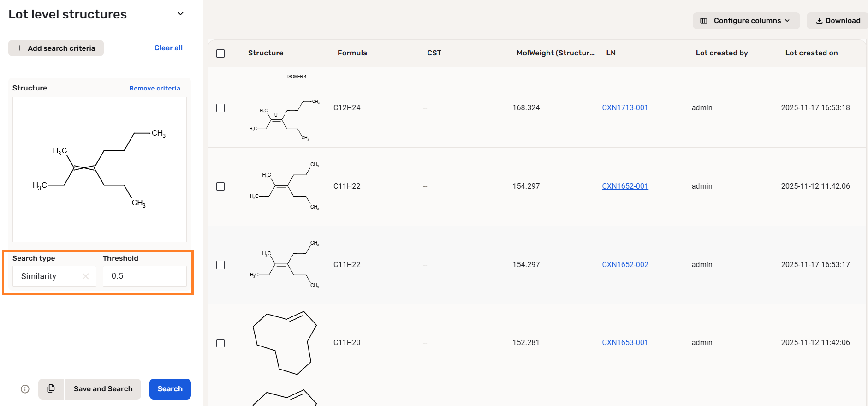Click the info icon near Save and Search
The height and width of the screenshot is (406, 868).
tap(25, 389)
